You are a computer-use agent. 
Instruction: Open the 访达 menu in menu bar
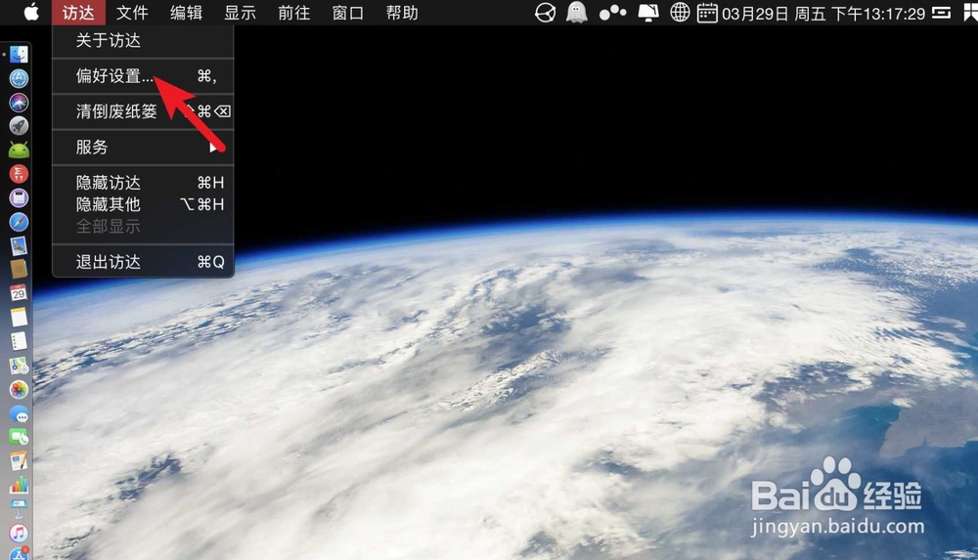click(x=78, y=13)
